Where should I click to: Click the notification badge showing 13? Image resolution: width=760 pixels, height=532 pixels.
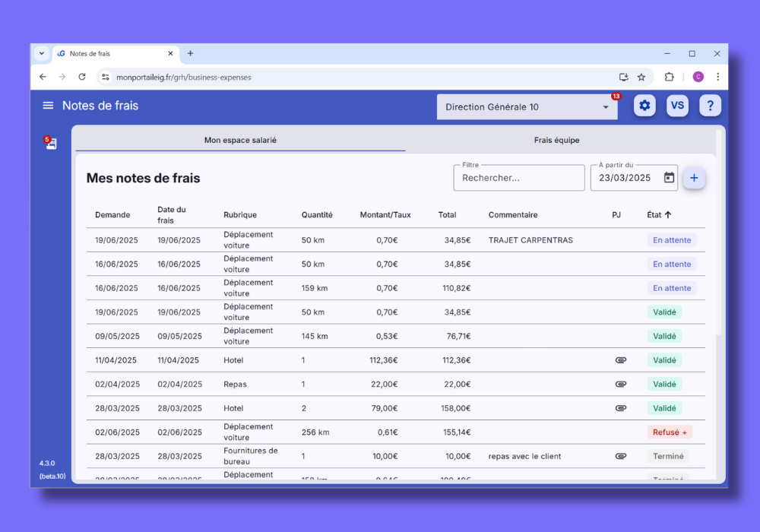tap(616, 96)
